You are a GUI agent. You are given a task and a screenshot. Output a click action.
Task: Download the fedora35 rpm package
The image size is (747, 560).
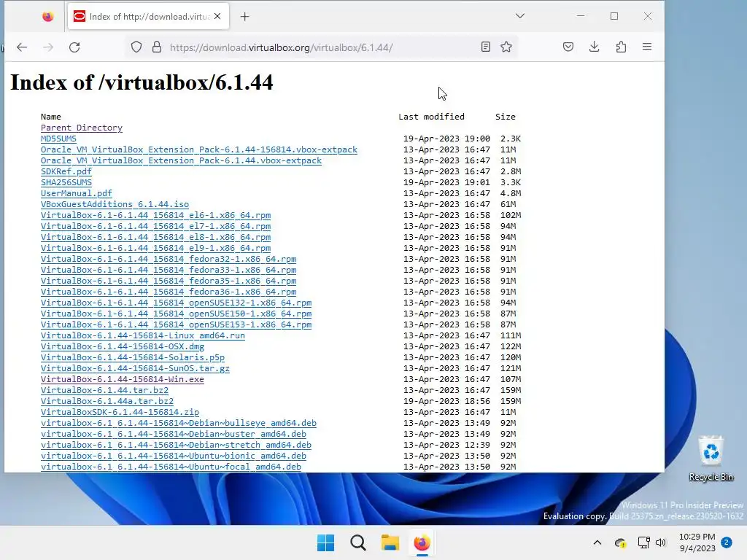click(x=169, y=281)
